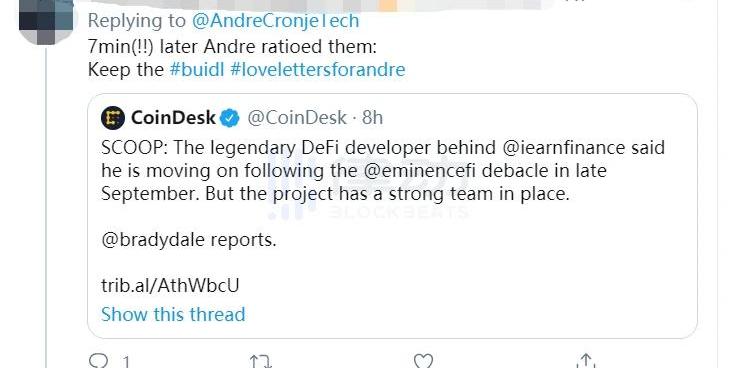Click the 8h timestamp
Viewport: 736px width, 368px height.
click(x=372, y=118)
